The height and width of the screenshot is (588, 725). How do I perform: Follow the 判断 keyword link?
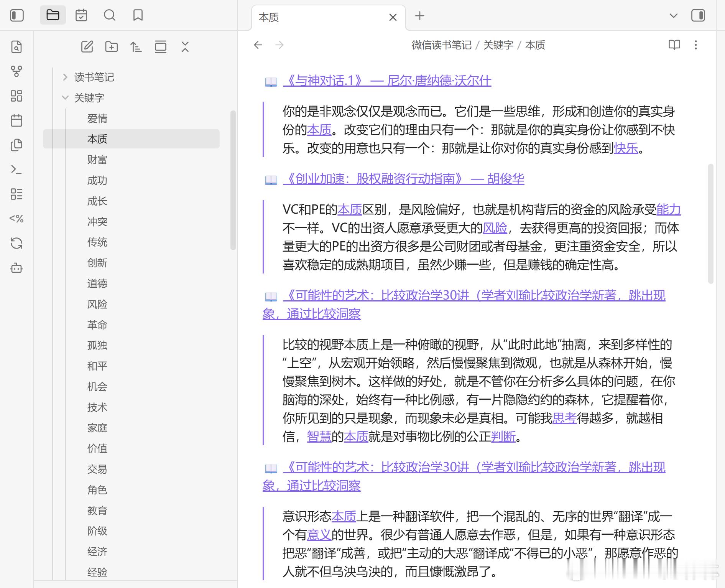pos(503,436)
